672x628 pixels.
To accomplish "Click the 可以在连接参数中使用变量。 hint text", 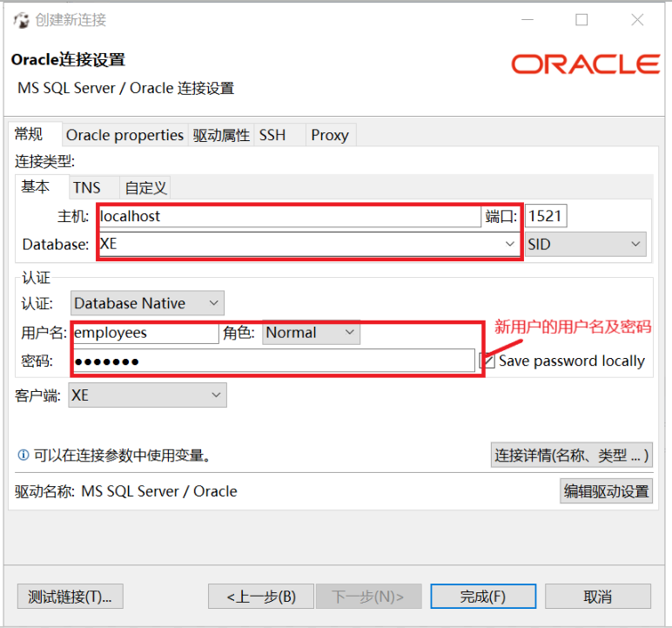I will [x=123, y=455].
